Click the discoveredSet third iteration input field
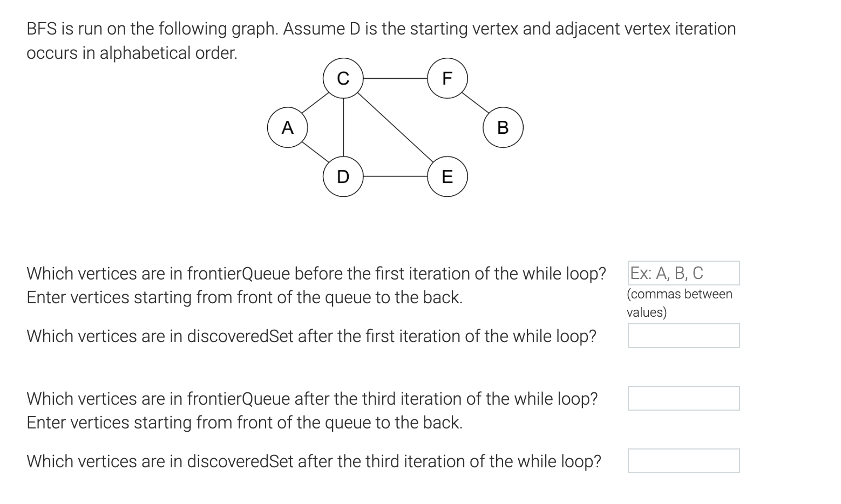This screenshot has height=504, width=841. (x=683, y=461)
